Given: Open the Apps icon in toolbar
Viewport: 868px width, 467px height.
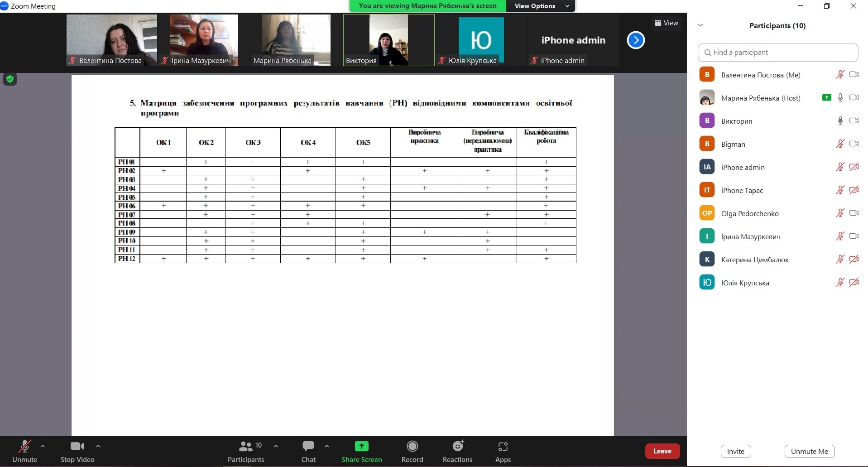Looking at the screenshot, I should tap(503, 447).
